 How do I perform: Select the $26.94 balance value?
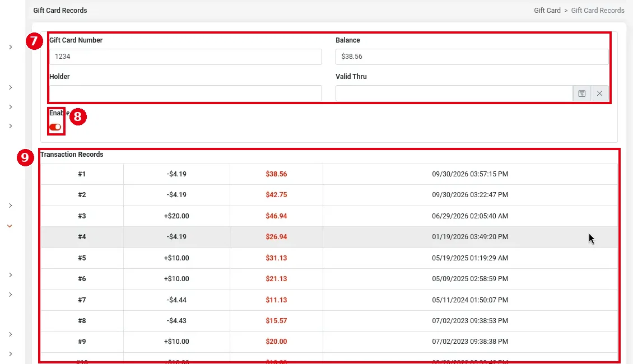click(x=276, y=236)
